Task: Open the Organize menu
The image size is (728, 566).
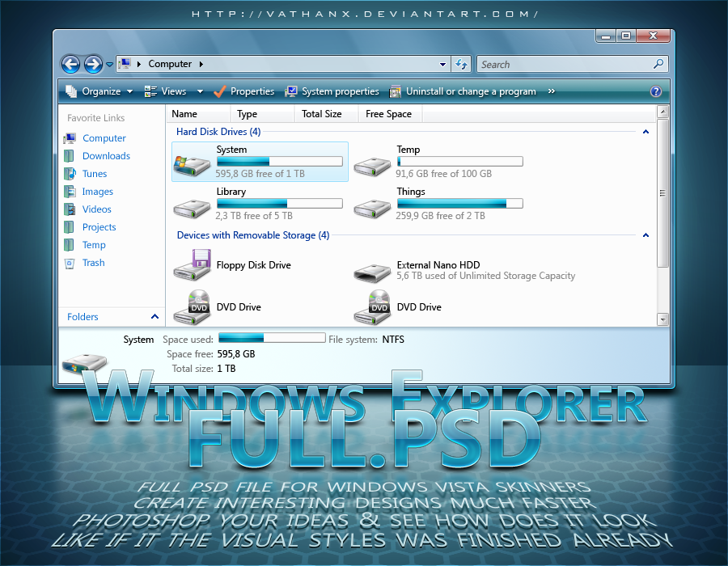Action: [x=98, y=91]
